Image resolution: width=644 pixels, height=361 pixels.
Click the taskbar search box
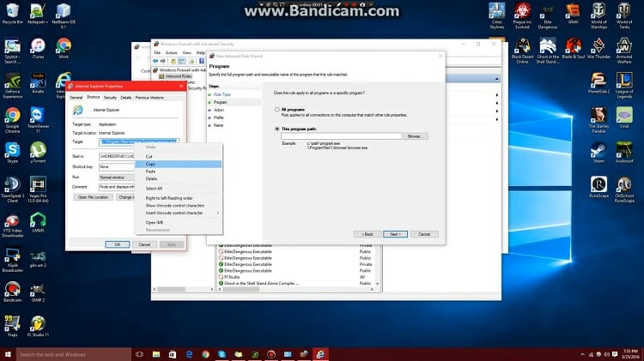[x=74, y=354]
